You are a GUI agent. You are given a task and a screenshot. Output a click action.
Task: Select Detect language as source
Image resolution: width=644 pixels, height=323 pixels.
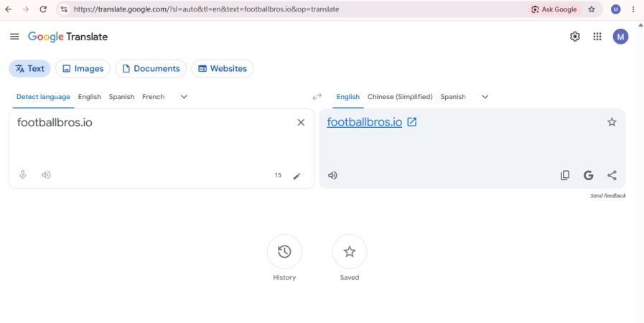[x=43, y=97]
